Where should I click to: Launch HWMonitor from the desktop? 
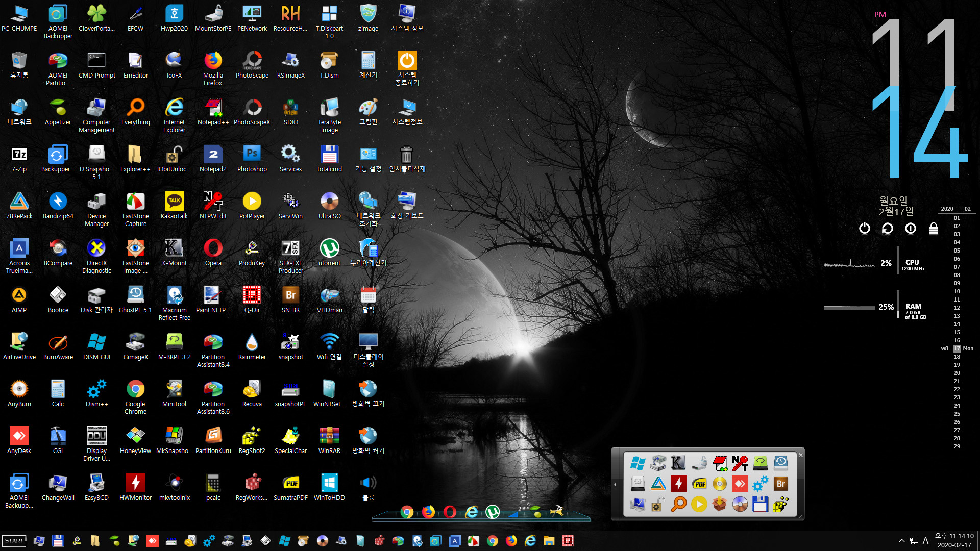pyautogui.click(x=135, y=487)
